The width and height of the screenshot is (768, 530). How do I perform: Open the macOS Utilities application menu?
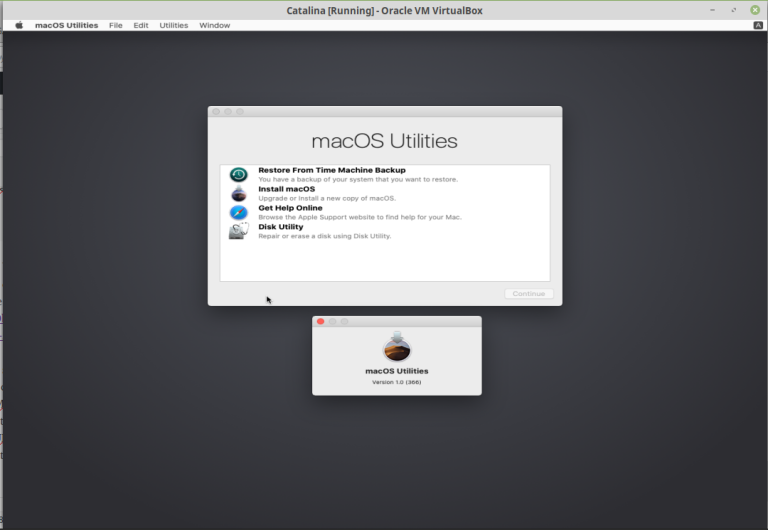66,25
